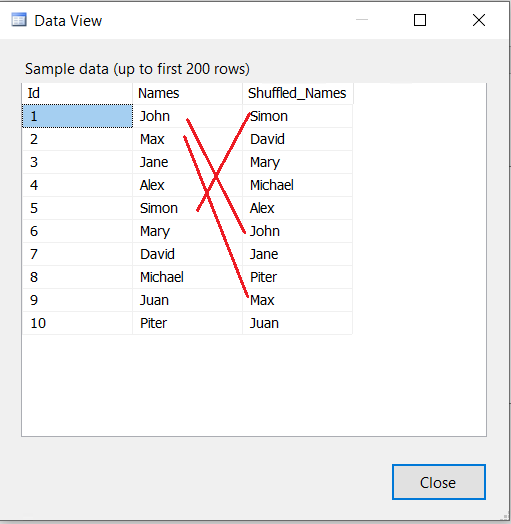Select the Id cell with value 10
Viewport: 511px width, 524px height.
pos(77,323)
